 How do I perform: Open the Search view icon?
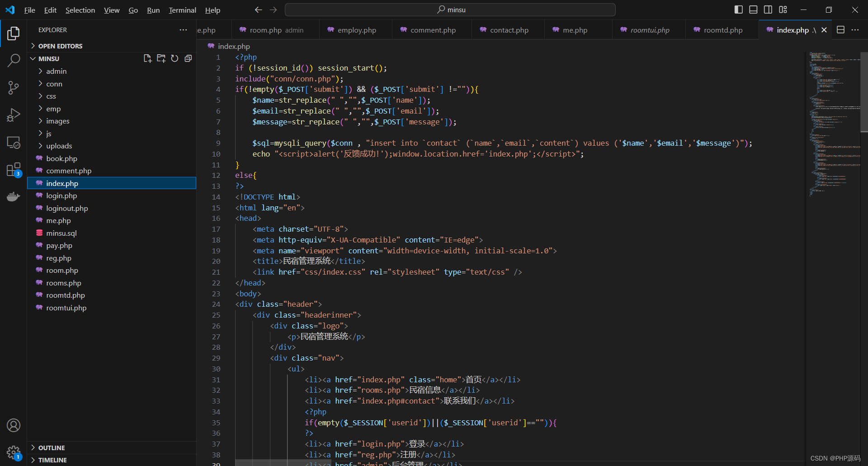click(14, 60)
